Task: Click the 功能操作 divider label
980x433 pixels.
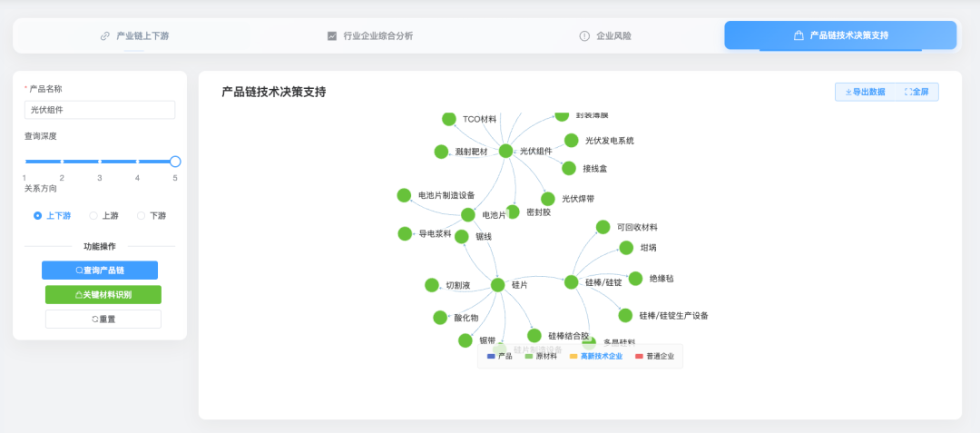Action: tap(100, 246)
